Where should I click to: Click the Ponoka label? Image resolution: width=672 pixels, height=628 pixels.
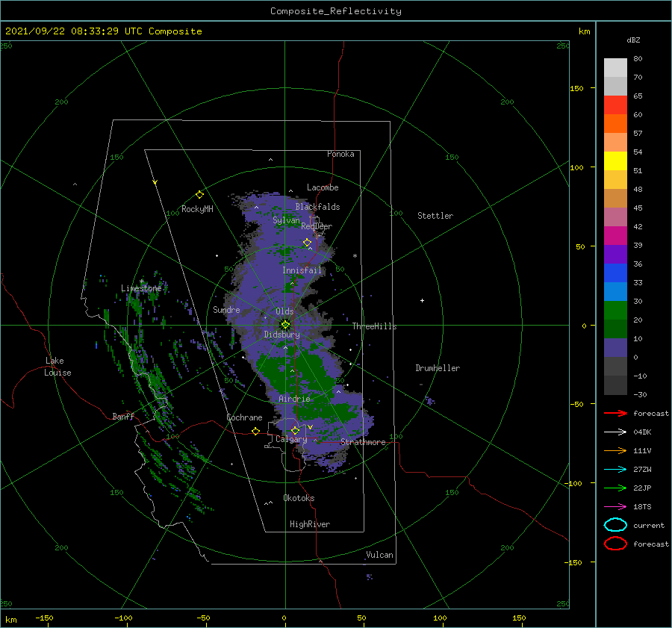click(x=340, y=155)
